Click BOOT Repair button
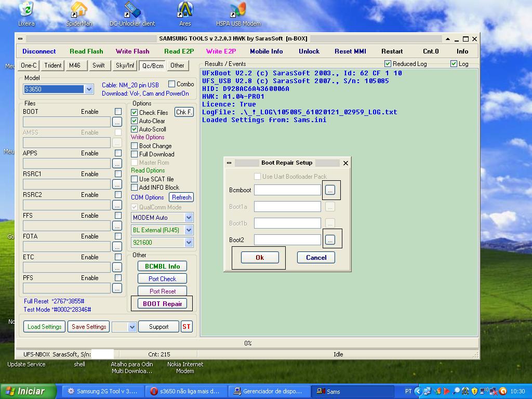This screenshot has height=399, width=532. (x=162, y=303)
